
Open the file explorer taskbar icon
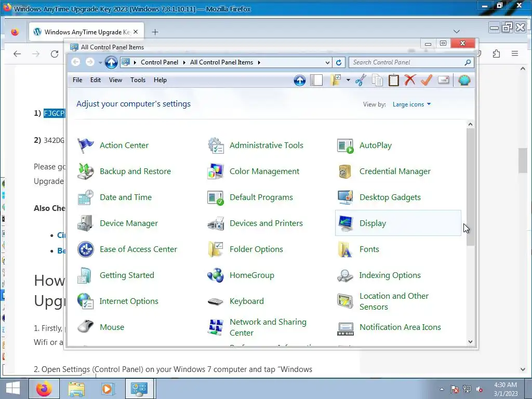[76, 389]
